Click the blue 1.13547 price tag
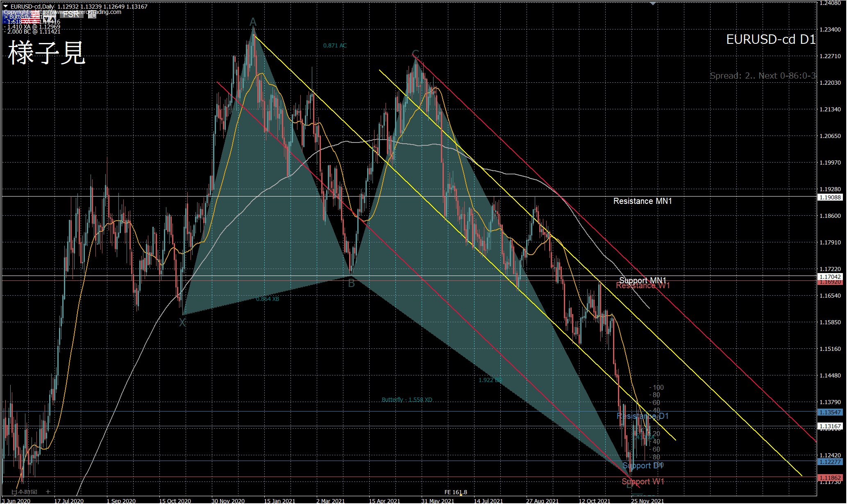This screenshot has width=847, height=504. click(x=829, y=412)
